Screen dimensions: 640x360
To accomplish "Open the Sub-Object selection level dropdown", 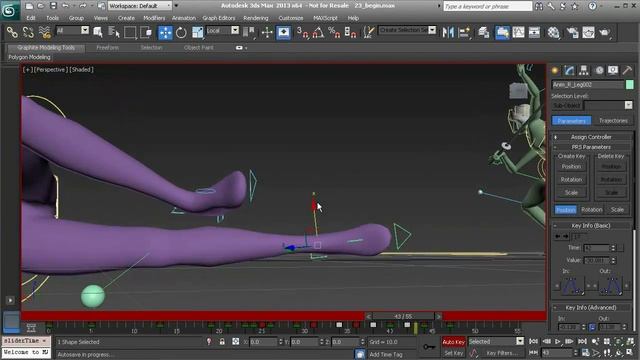I will coord(628,105).
